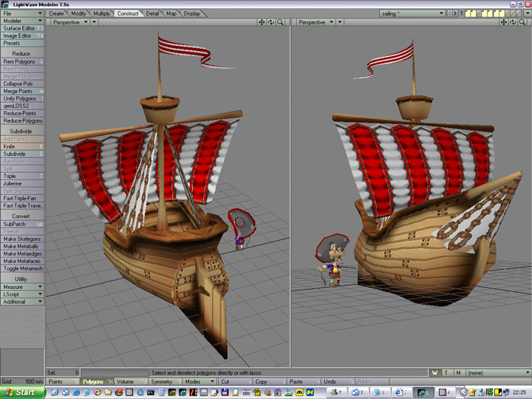This screenshot has width=532, height=399.
Task: Click the rotate icon in the left viewport
Action: click(x=270, y=22)
